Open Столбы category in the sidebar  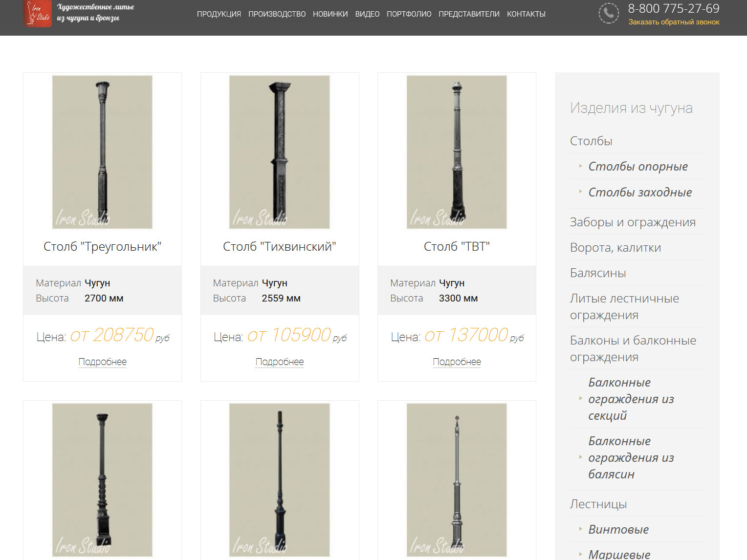(591, 141)
